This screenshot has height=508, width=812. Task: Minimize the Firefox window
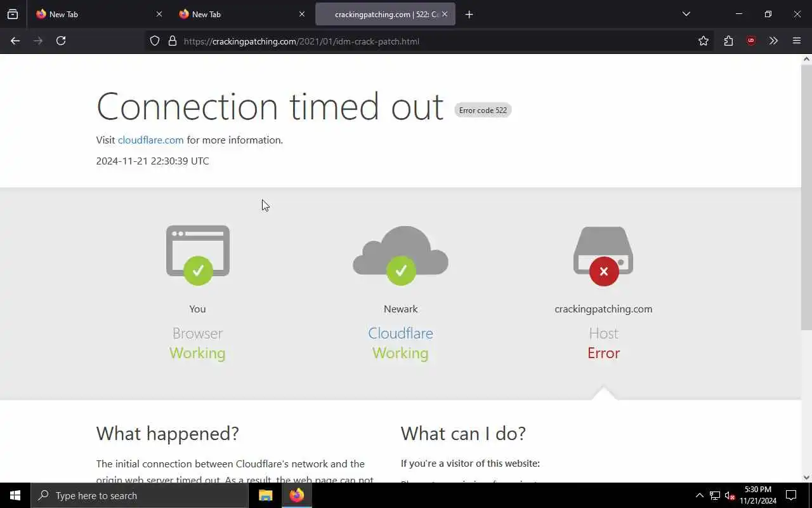click(x=738, y=14)
